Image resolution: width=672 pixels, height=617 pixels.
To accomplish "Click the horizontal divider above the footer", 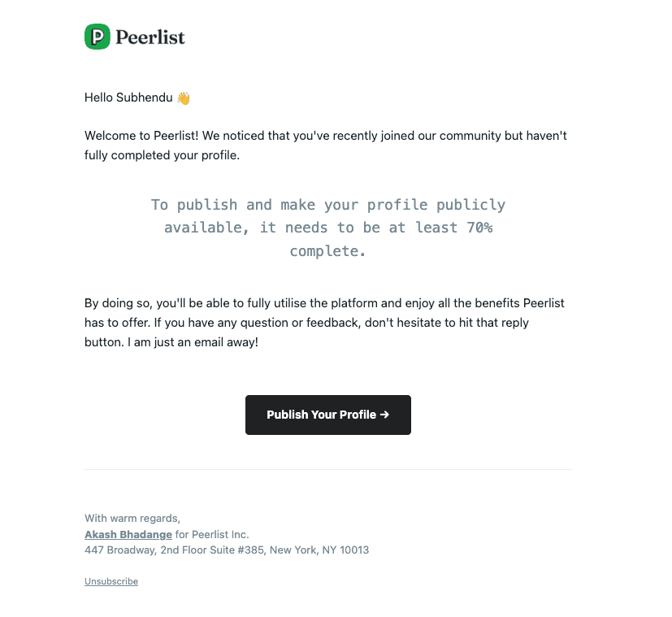I will 328,469.
